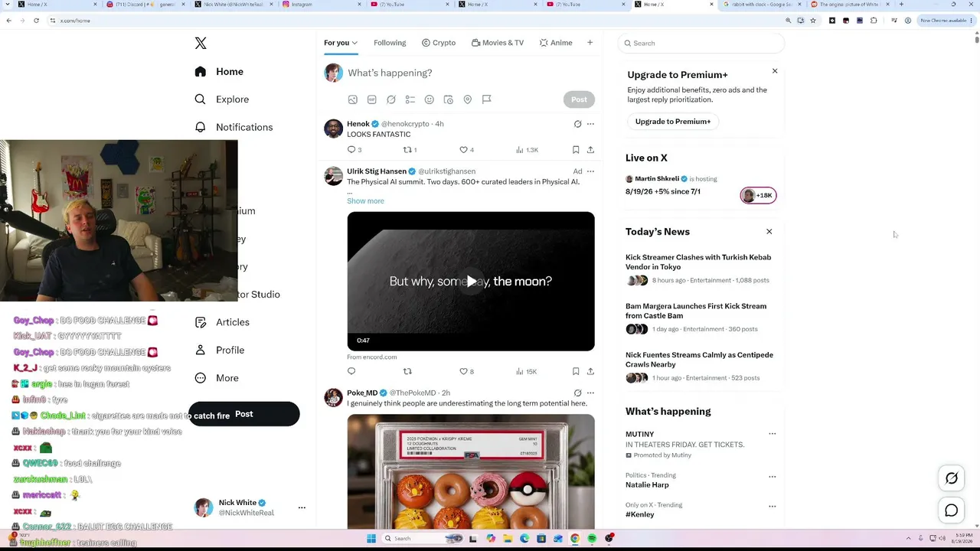The height and width of the screenshot is (551, 980).
Task: Bookmark the Ulrik Stig Hansen ad post
Action: pos(576,372)
